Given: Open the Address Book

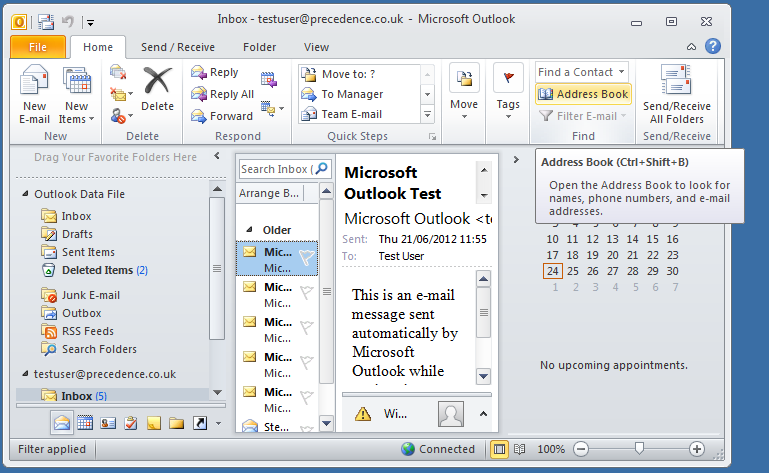Looking at the screenshot, I should [583, 94].
